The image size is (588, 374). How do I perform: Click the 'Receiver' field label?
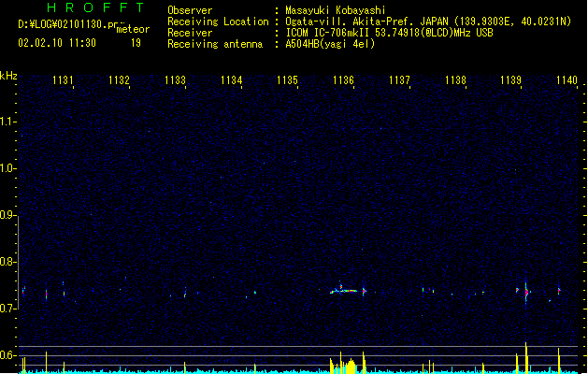click(x=190, y=33)
